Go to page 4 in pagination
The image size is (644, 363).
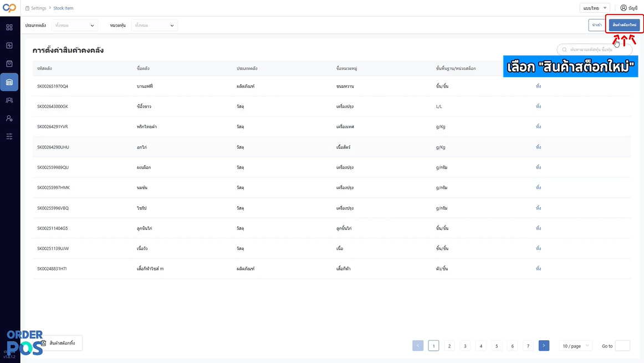481,346
